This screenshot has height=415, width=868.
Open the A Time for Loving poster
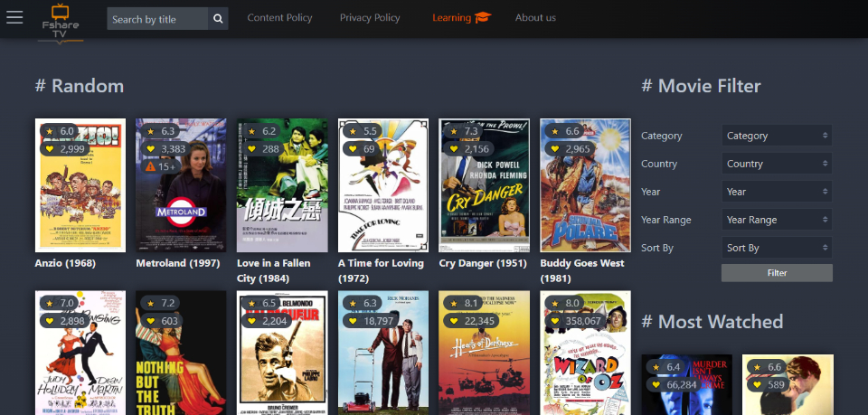[383, 185]
